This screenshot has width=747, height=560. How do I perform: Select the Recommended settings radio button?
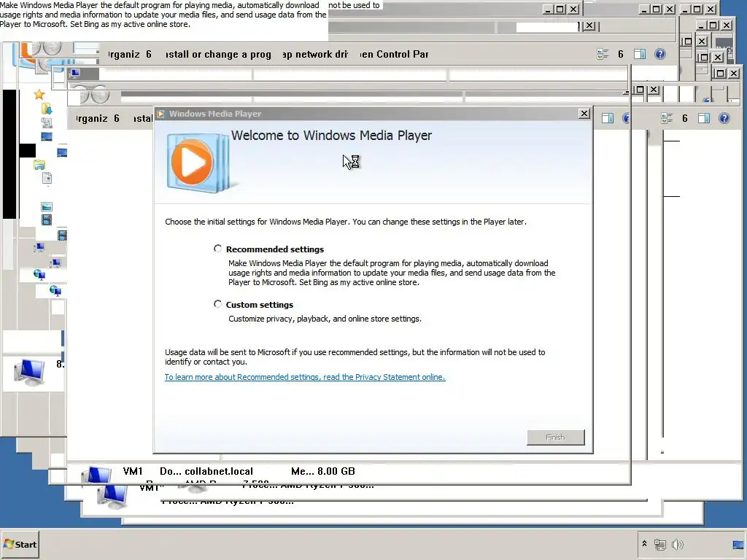[x=217, y=249]
